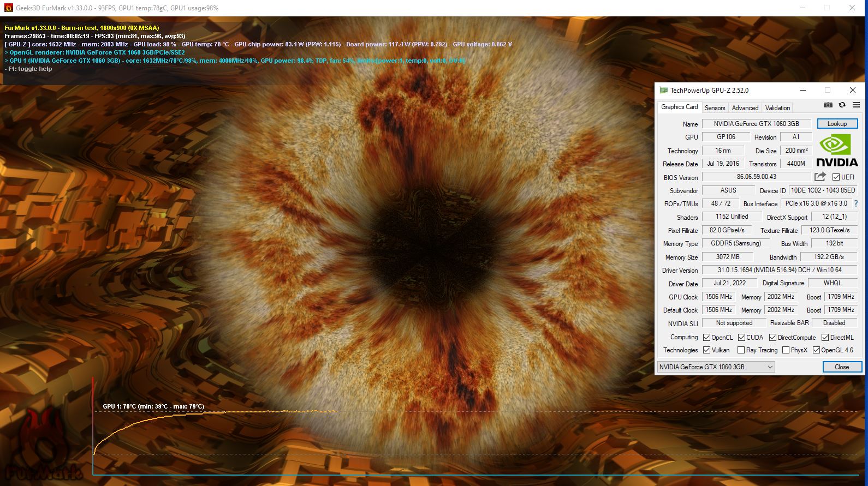Click the FurMark title bar icon

(x=8, y=8)
